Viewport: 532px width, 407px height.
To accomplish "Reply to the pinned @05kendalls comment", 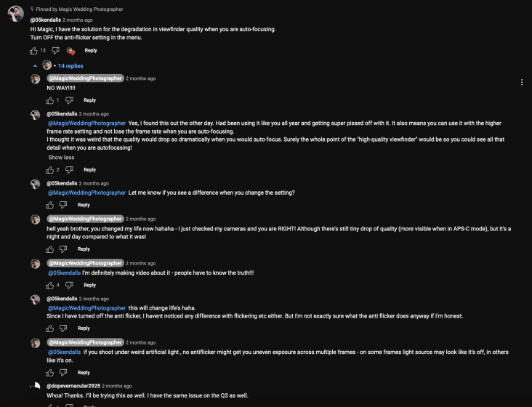I will click(91, 51).
